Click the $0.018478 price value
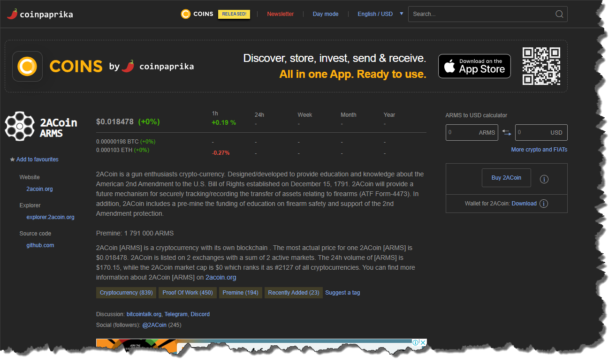 [115, 121]
